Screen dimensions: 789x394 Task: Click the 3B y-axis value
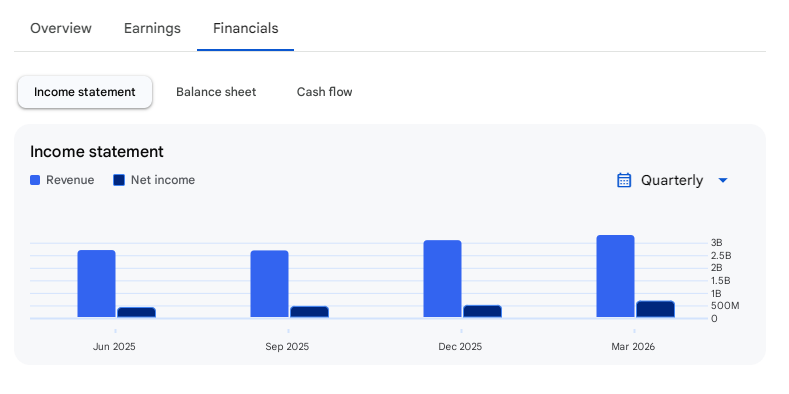tap(717, 243)
